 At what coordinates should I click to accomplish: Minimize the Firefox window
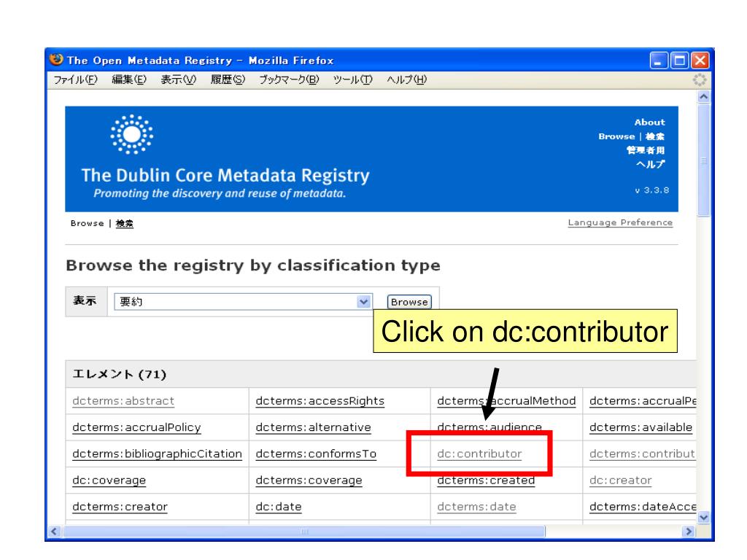point(659,61)
